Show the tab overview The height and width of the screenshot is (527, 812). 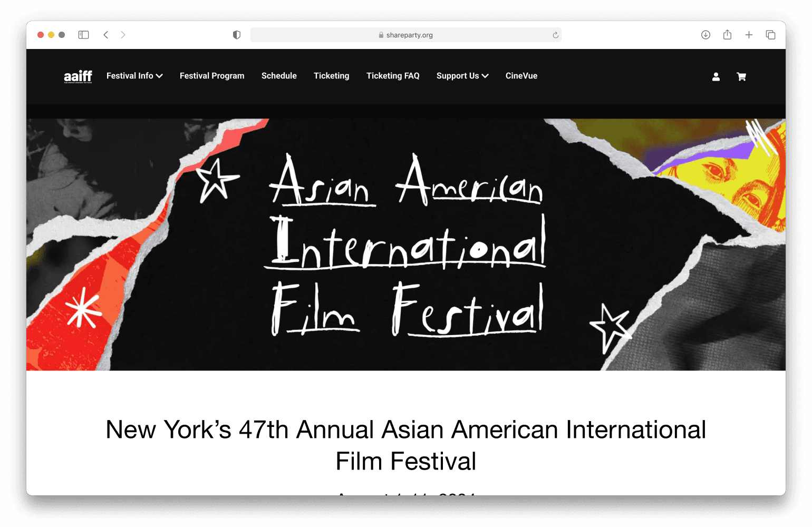pyautogui.click(x=770, y=35)
